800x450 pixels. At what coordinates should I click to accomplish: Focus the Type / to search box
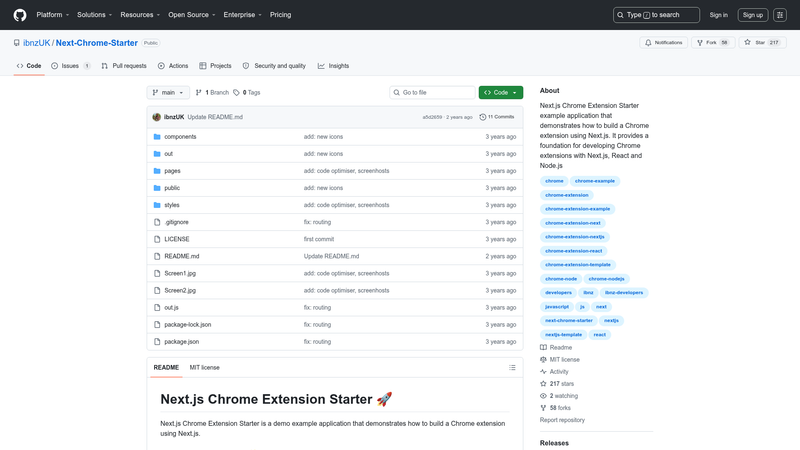point(656,15)
